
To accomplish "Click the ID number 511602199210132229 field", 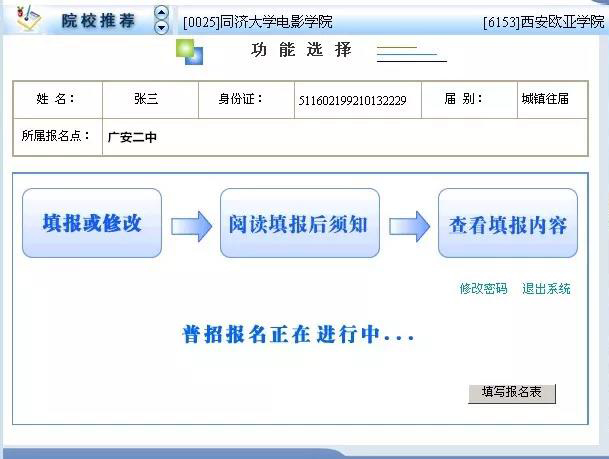I will tap(352, 100).
